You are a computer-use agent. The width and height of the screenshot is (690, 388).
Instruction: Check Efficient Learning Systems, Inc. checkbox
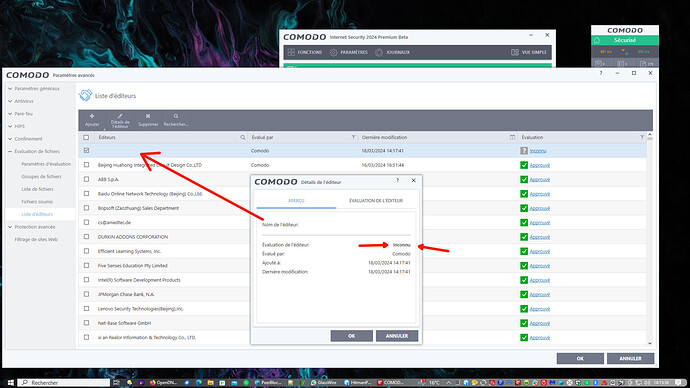click(86, 251)
